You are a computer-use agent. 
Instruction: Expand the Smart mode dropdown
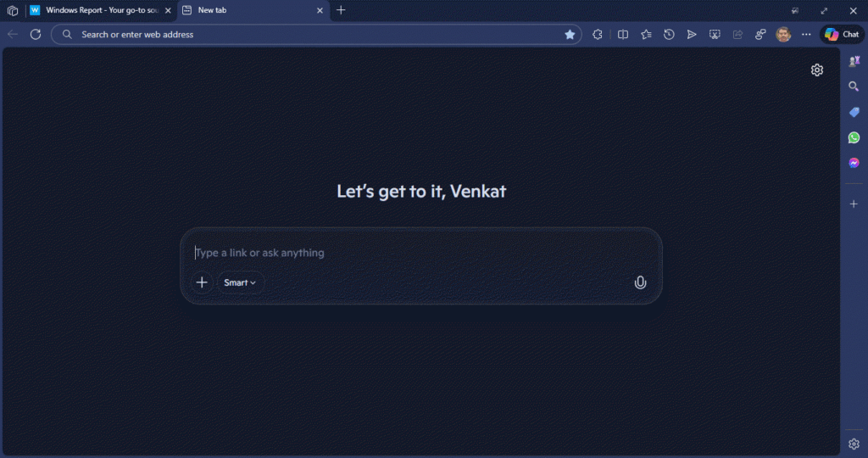point(240,282)
